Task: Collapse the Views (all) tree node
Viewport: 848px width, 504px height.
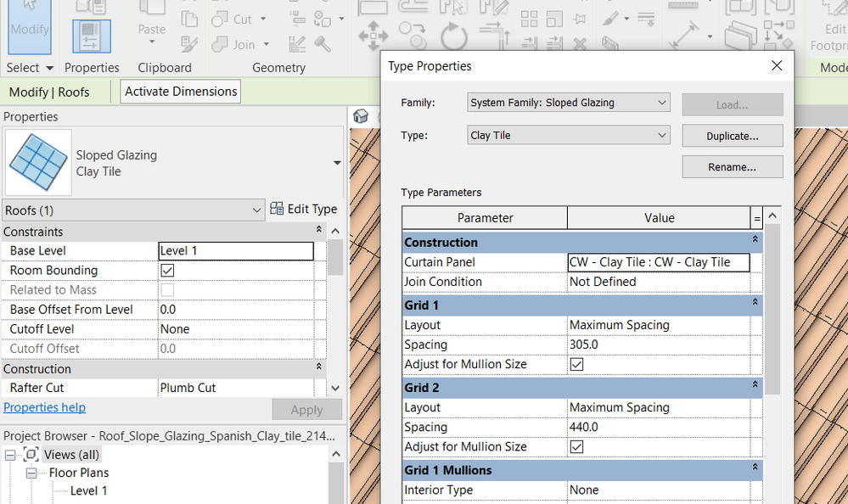Action: (x=9, y=456)
